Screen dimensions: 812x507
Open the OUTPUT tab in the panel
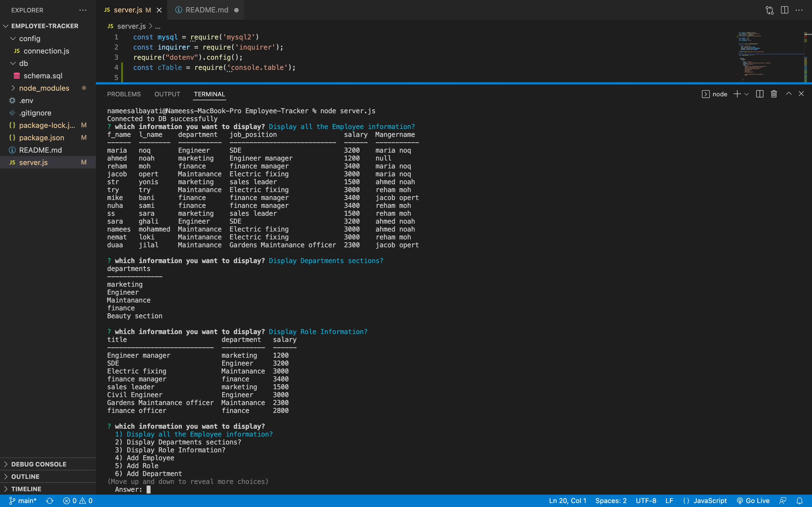coord(167,94)
